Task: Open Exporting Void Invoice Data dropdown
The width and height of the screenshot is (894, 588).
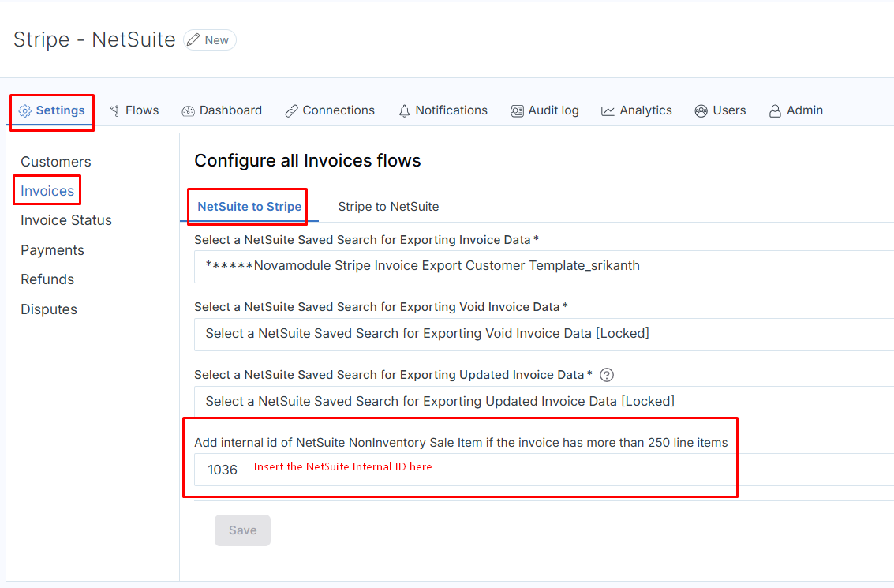Action: pos(544,334)
